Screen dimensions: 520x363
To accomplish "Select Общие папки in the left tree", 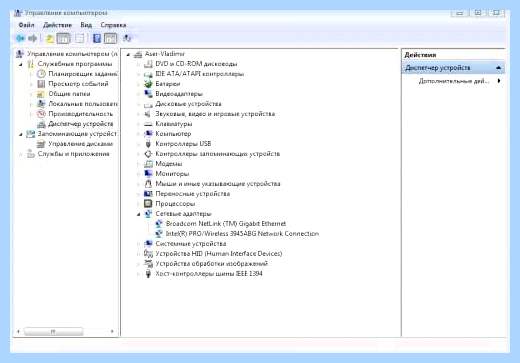I will (x=69, y=94).
